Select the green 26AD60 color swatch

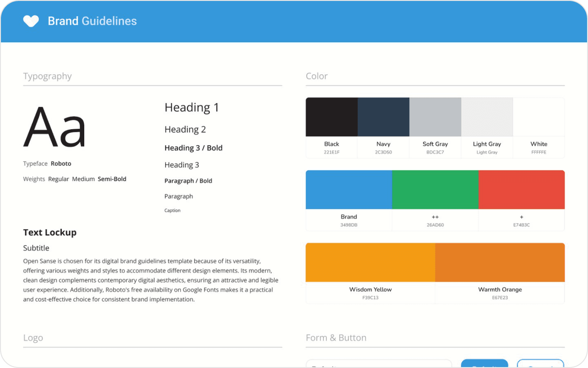(x=435, y=190)
